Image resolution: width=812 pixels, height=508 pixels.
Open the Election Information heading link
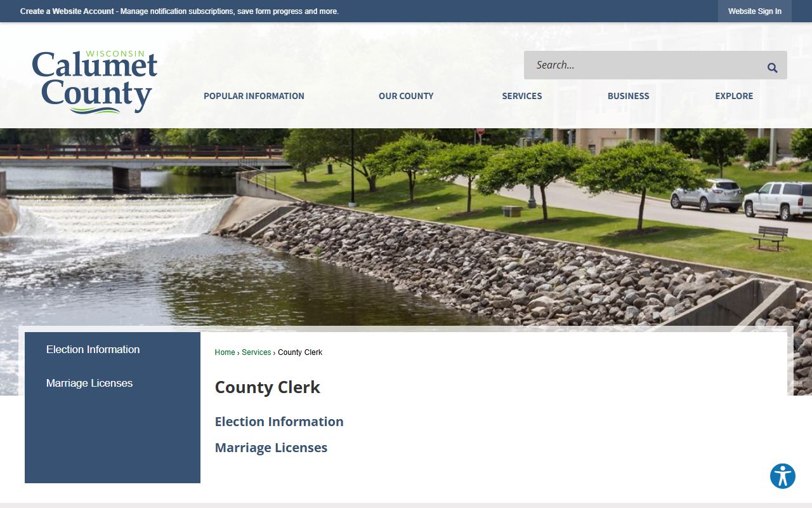pos(279,422)
